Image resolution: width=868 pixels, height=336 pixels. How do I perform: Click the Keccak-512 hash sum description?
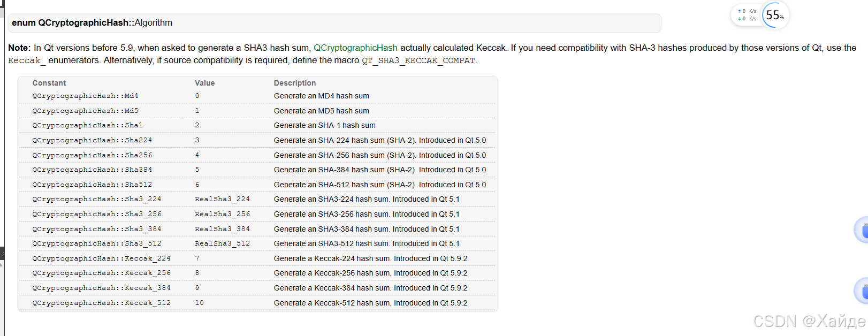coord(371,303)
